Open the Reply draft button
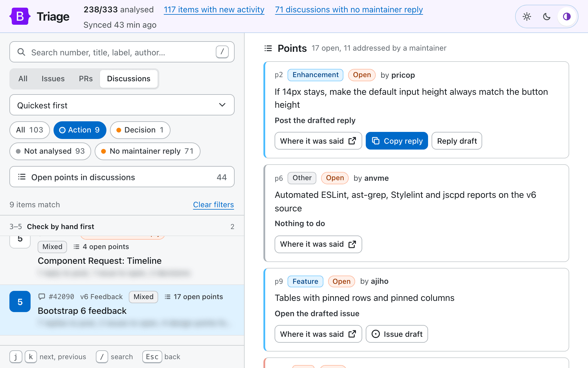Screen dimensions: 588x368 (x=457, y=141)
